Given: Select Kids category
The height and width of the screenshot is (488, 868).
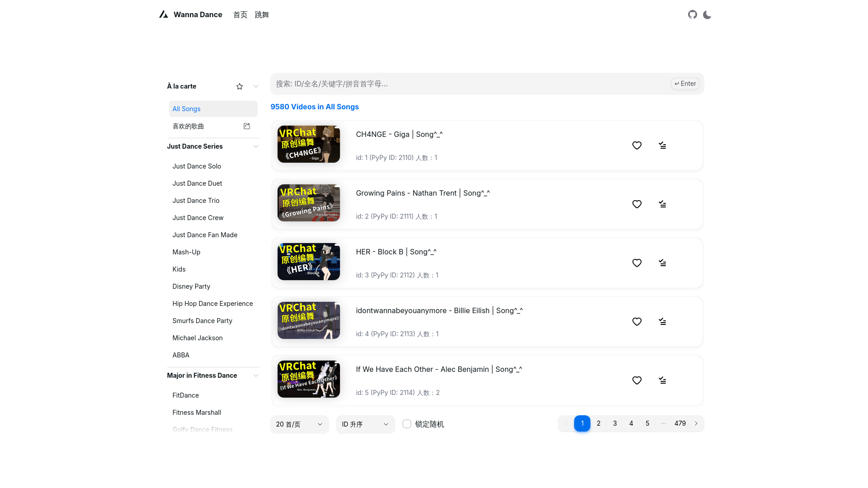Looking at the screenshot, I should (x=179, y=269).
